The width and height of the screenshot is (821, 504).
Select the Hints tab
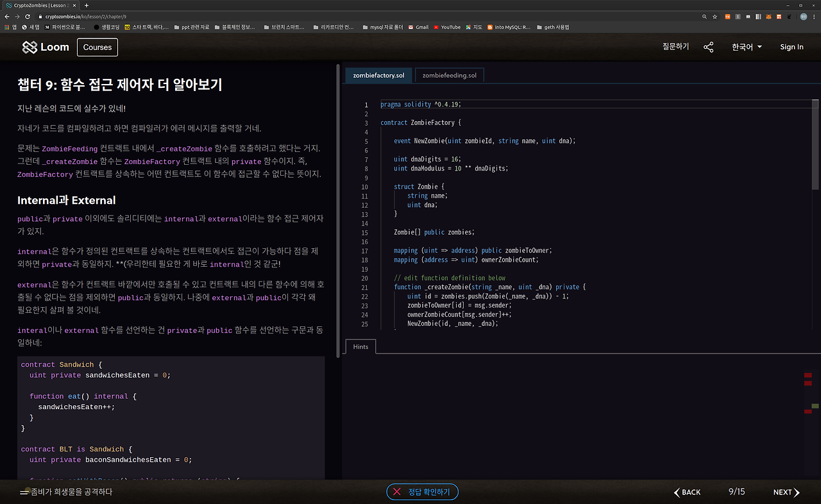coord(360,346)
